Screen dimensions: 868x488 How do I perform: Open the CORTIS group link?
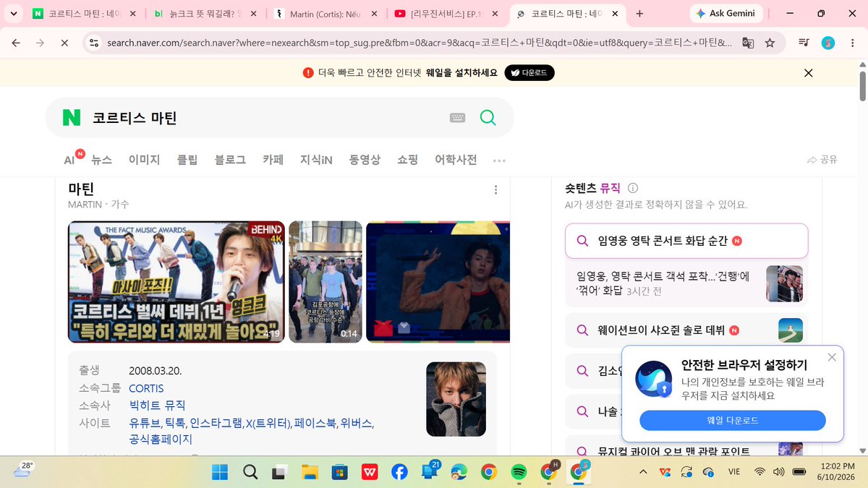[x=146, y=388]
